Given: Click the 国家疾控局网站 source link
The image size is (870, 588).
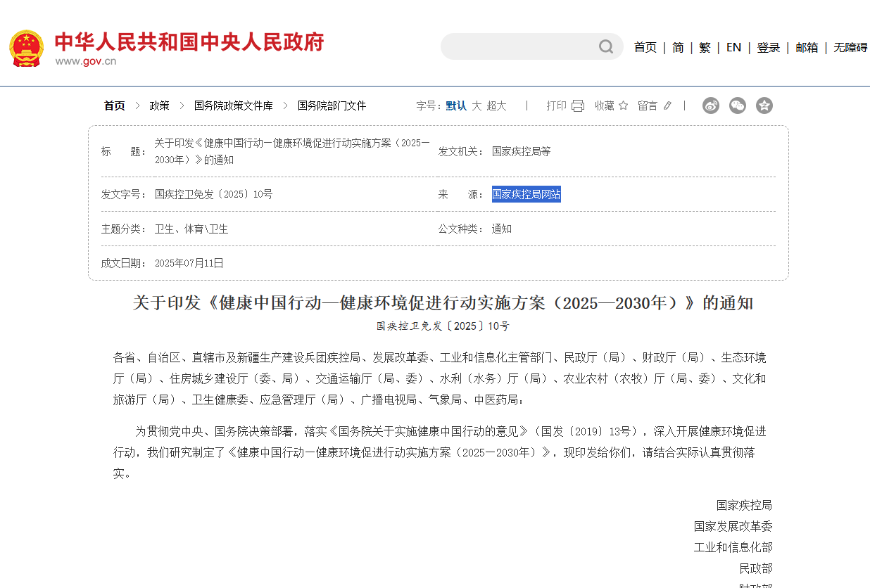Looking at the screenshot, I should (x=527, y=194).
